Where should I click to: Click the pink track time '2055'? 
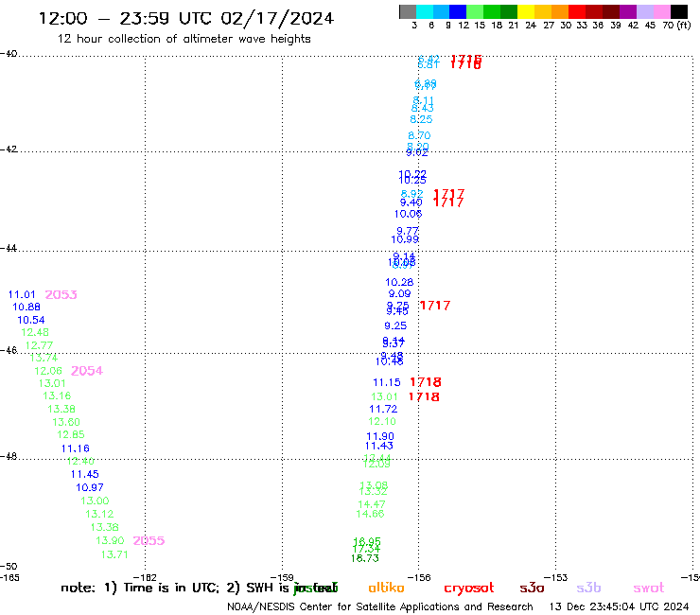(149, 541)
